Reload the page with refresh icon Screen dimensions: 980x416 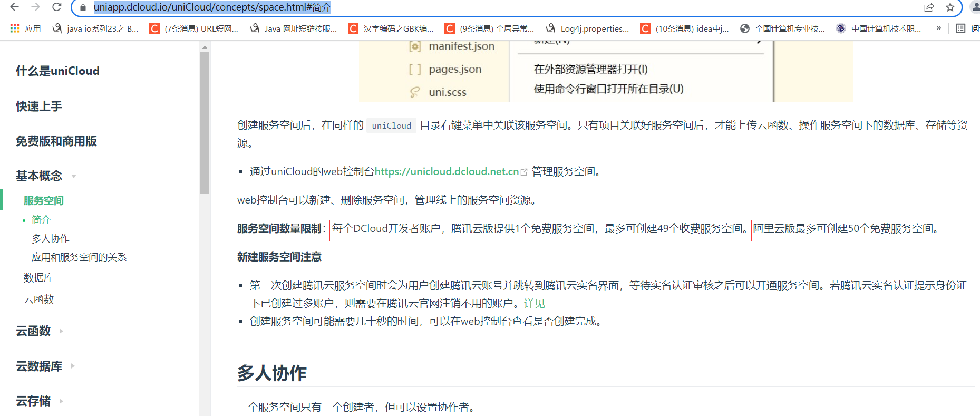(56, 7)
